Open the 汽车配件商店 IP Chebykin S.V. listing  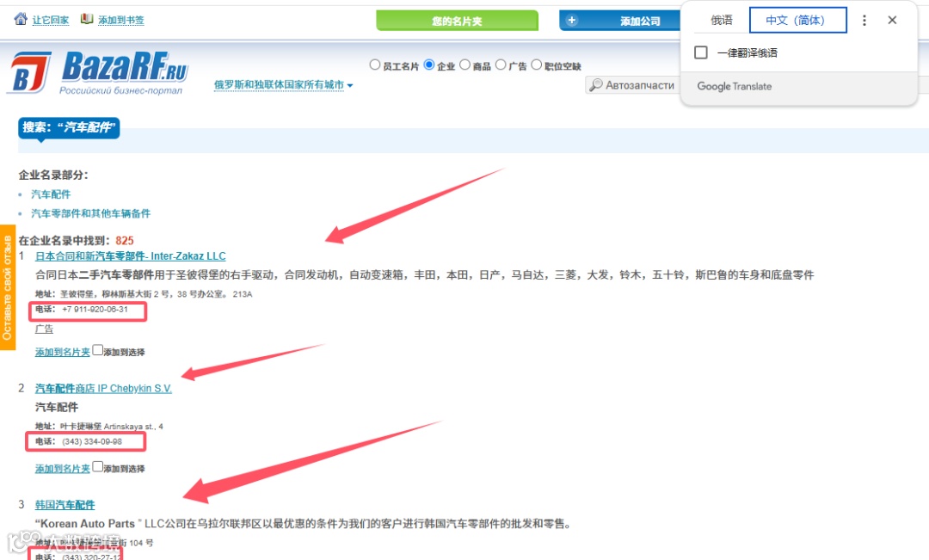(x=103, y=388)
